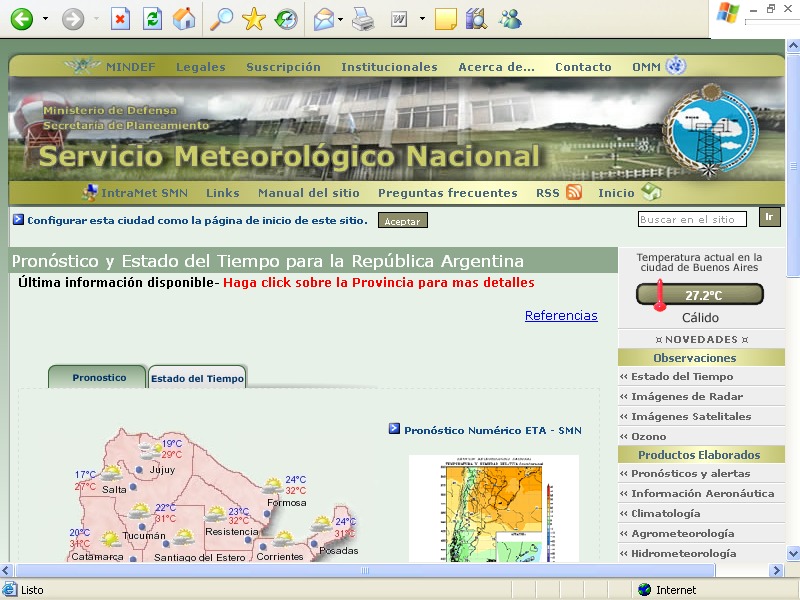Click Corrientes province label on map

tap(280, 557)
